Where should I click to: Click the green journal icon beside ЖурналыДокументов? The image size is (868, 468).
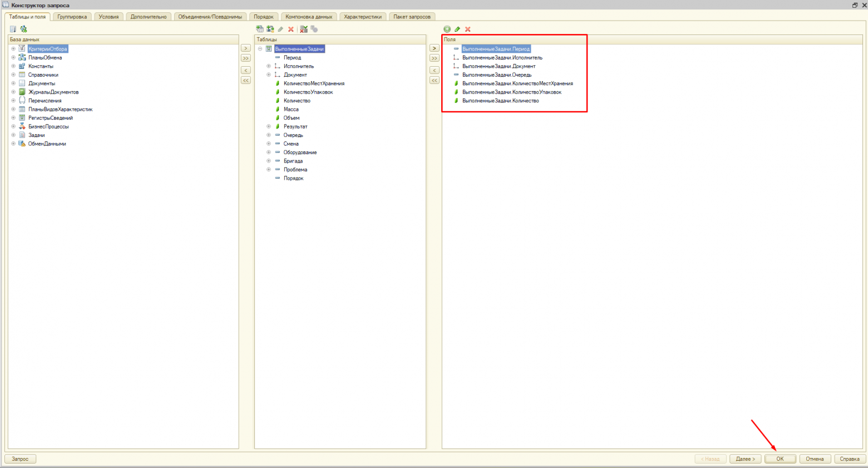22,92
